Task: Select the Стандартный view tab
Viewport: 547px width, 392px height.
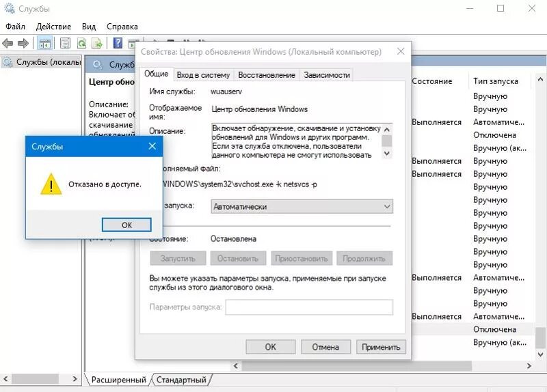Action: tap(181, 380)
